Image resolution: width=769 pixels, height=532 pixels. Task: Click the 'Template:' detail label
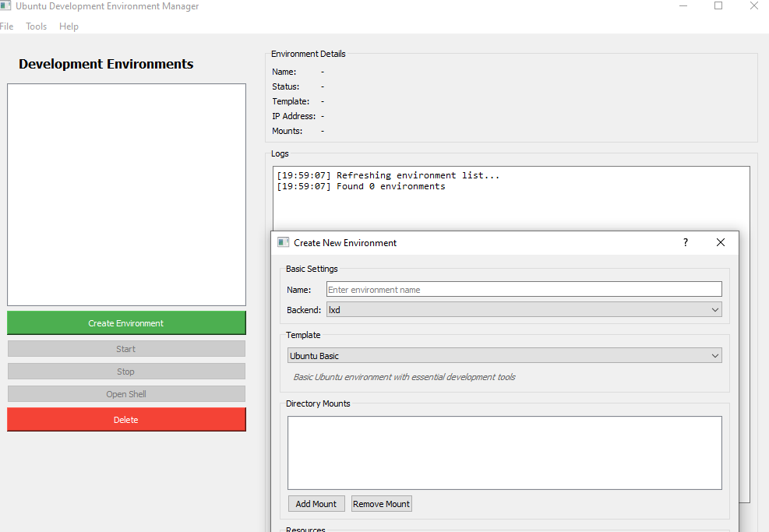[291, 101]
